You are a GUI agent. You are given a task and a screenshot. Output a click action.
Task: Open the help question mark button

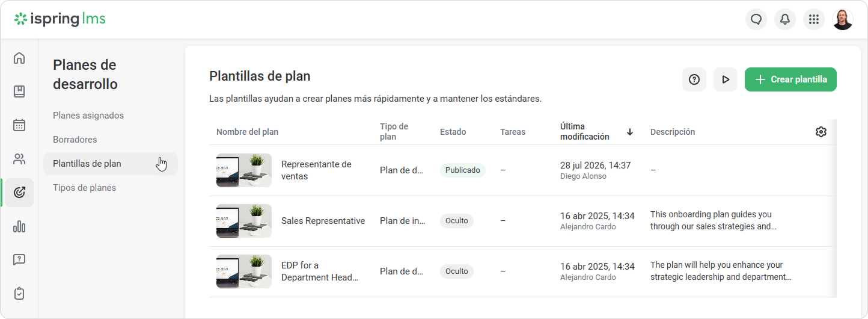pyautogui.click(x=694, y=79)
